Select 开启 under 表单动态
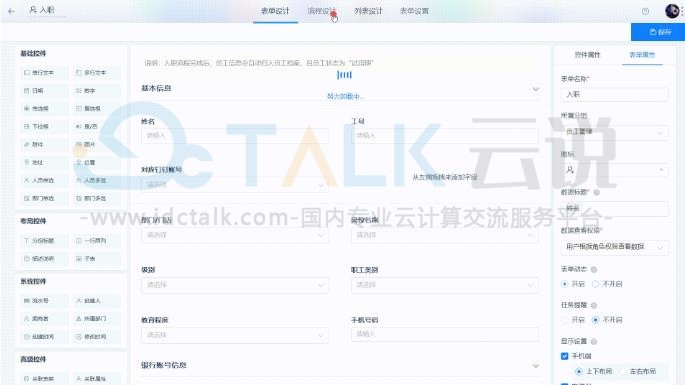Screen dimensions: 685x385 [x=564, y=284]
